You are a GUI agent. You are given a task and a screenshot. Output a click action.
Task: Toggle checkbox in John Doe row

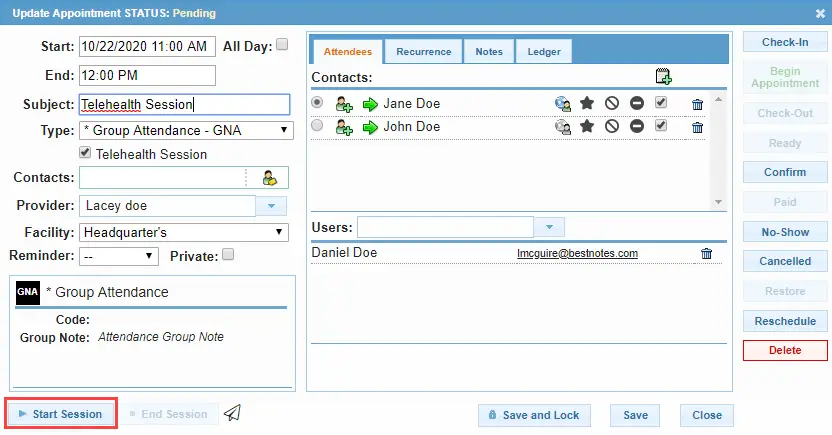[x=661, y=126]
